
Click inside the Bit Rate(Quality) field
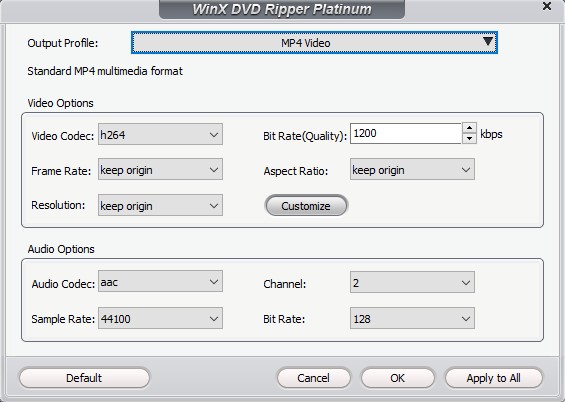tap(405, 134)
